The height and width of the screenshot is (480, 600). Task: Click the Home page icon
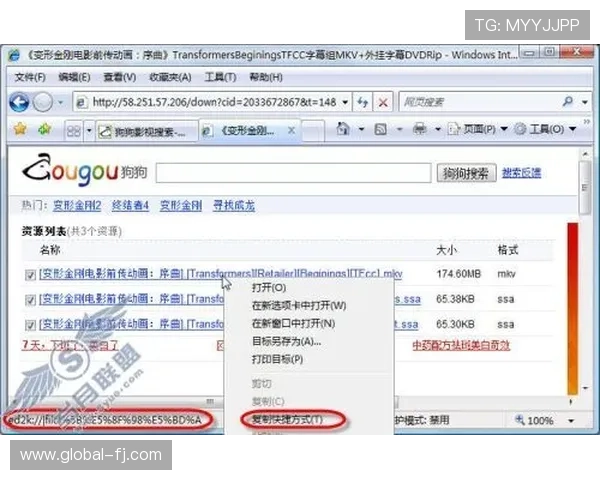343,129
